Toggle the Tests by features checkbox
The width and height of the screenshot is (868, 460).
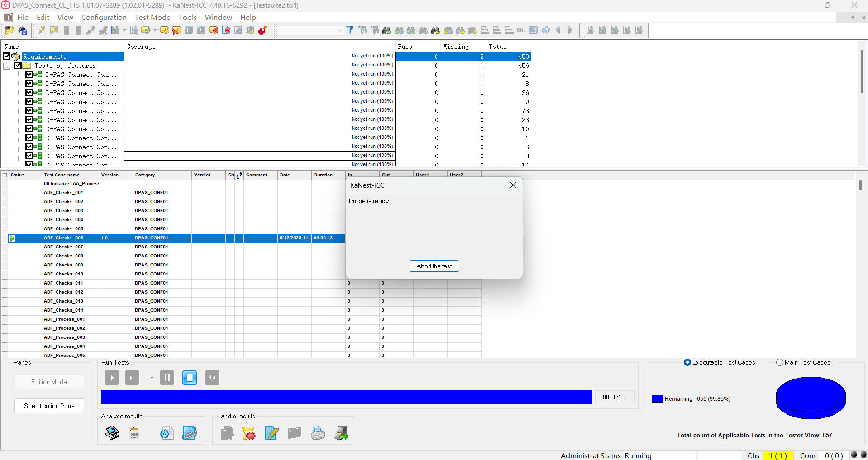(x=18, y=66)
